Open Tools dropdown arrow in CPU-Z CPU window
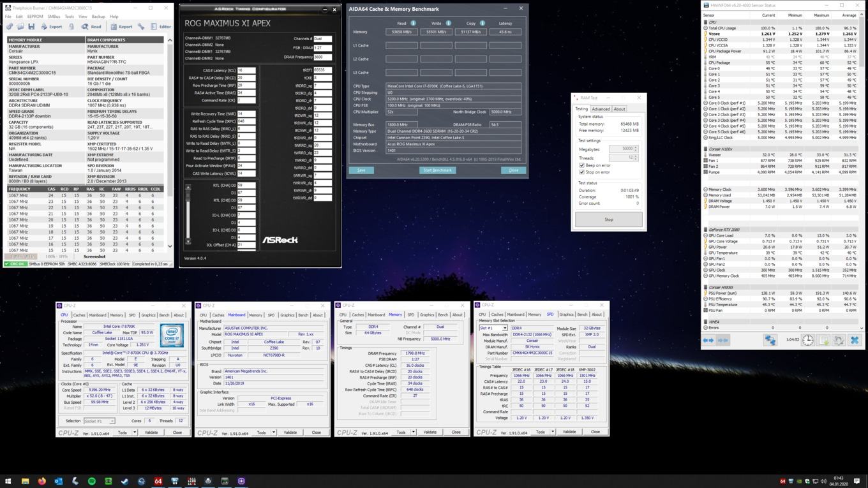 (x=135, y=433)
